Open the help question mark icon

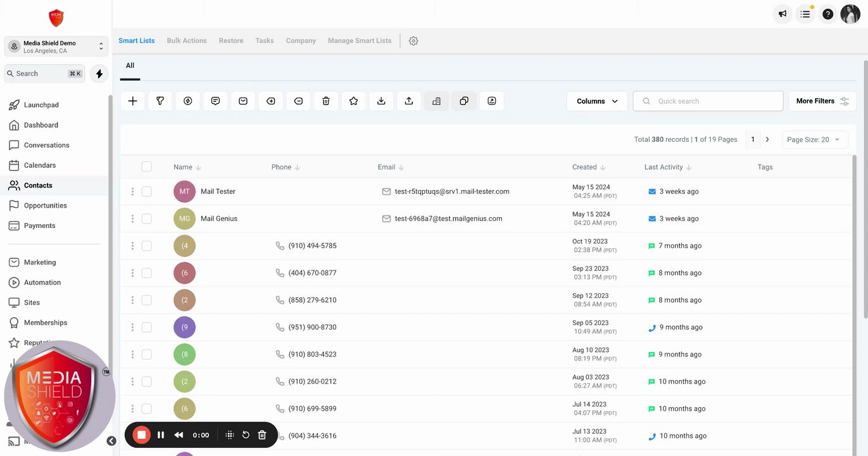coord(827,14)
